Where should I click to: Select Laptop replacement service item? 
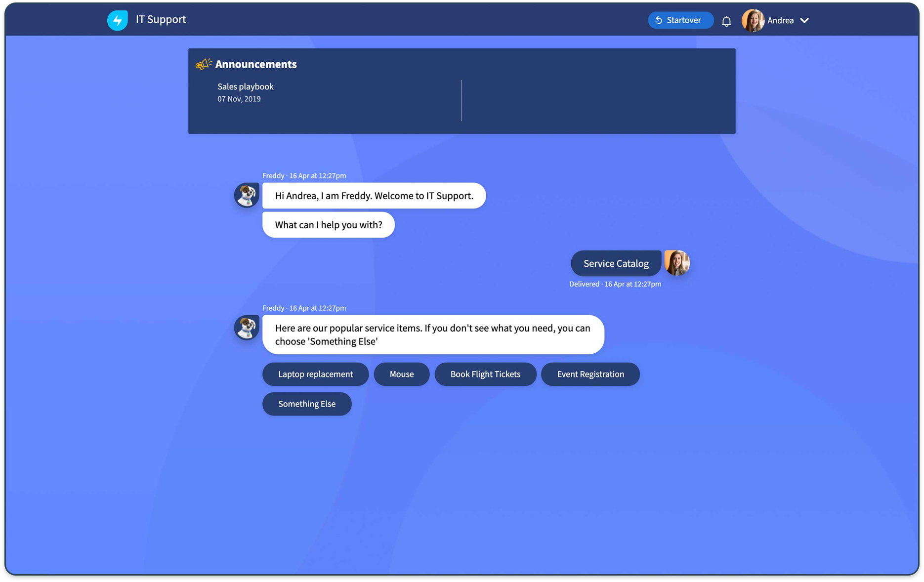[315, 374]
